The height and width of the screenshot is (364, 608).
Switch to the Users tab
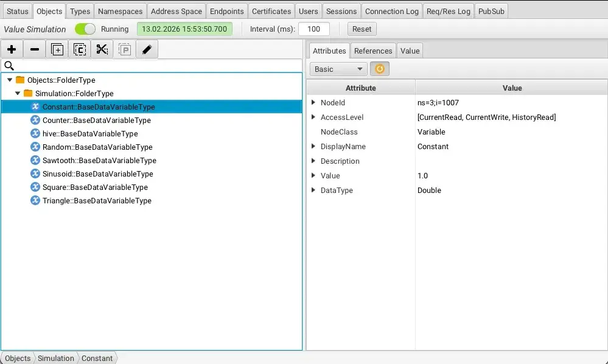point(309,11)
